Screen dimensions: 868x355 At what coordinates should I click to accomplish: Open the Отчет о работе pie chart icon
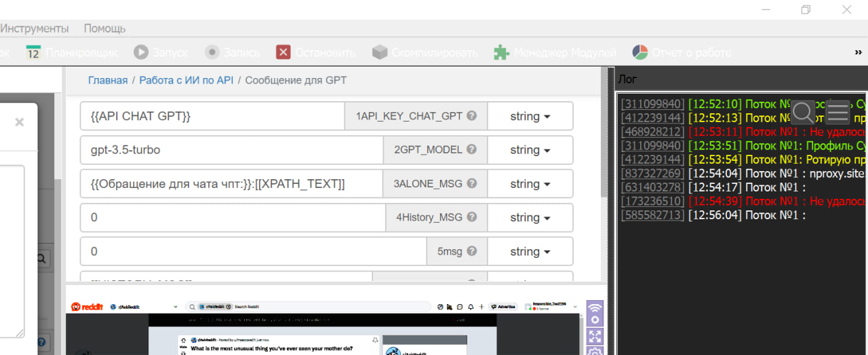point(640,52)
